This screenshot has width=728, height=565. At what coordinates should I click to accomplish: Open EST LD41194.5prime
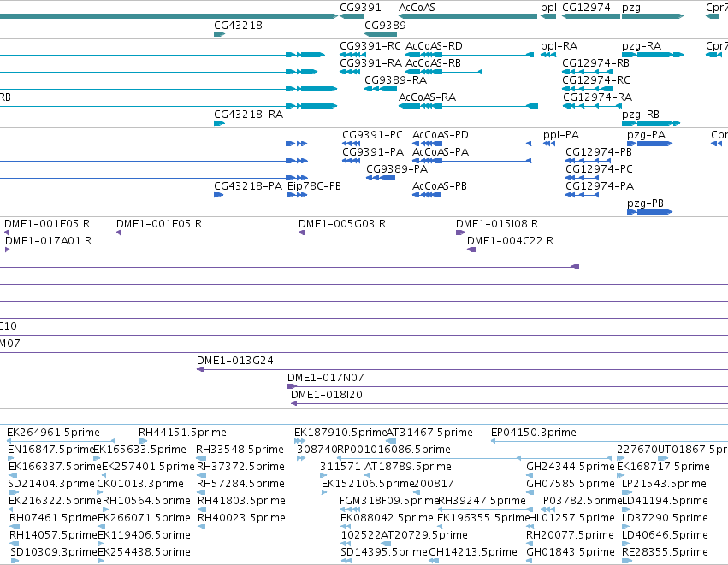pos(665,502)
